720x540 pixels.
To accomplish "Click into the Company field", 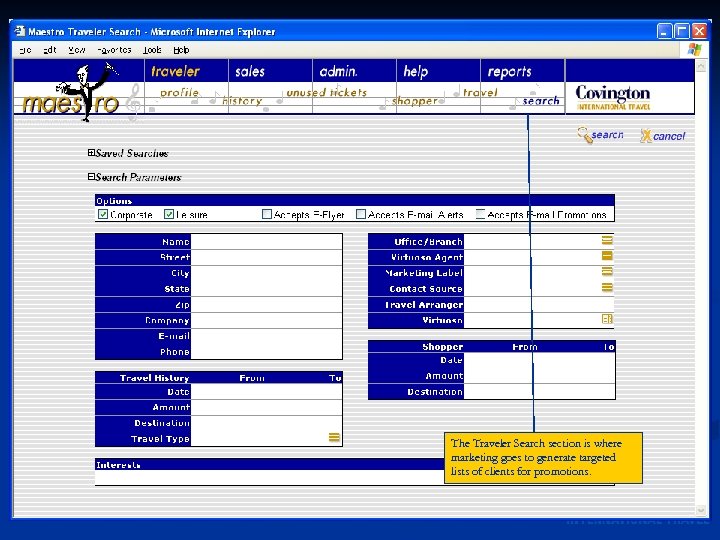I will pos(266,320).
